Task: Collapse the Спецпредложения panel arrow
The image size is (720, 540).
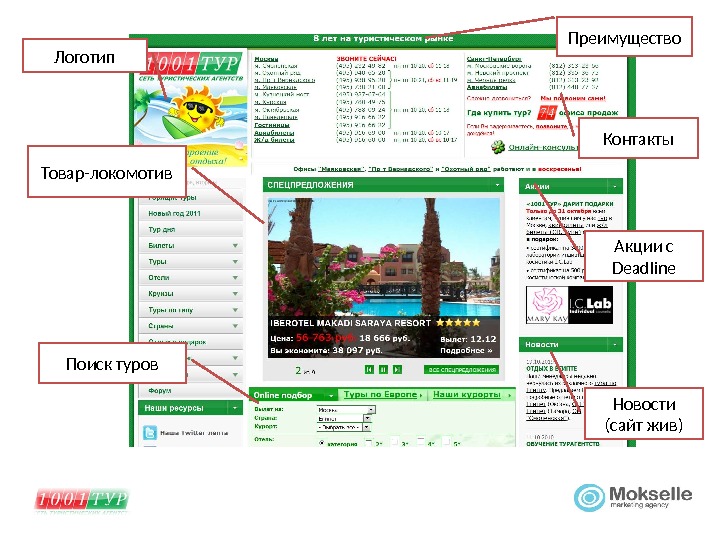Action: pyautogui.click(x=497, y=185)
